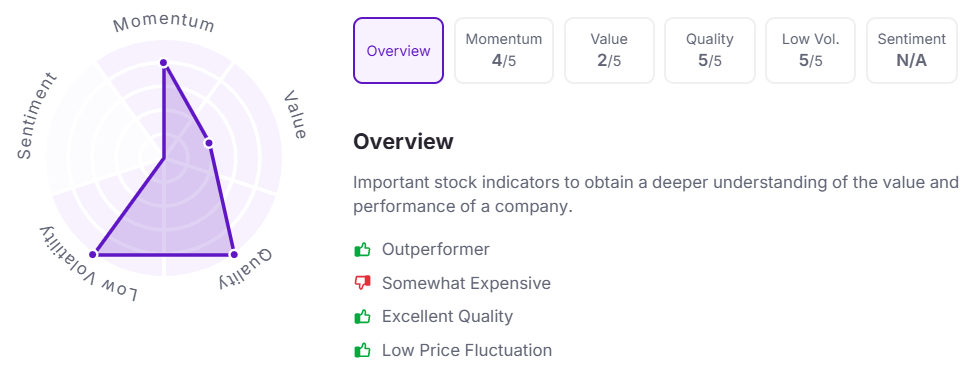Click the thumbs-up icon beside Excellent Quality
The width and height of the screenshot is (973, 370).
click(362, 317)
